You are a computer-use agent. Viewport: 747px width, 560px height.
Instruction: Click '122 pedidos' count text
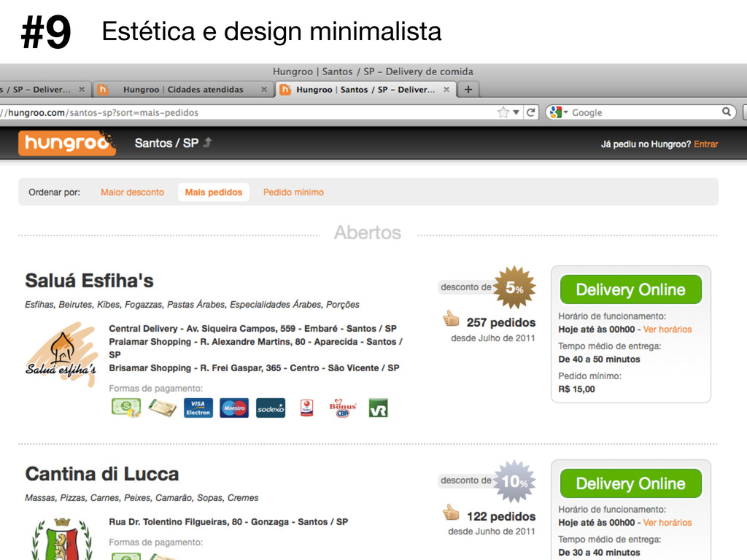pyautogui.click(x=501, y=516)
